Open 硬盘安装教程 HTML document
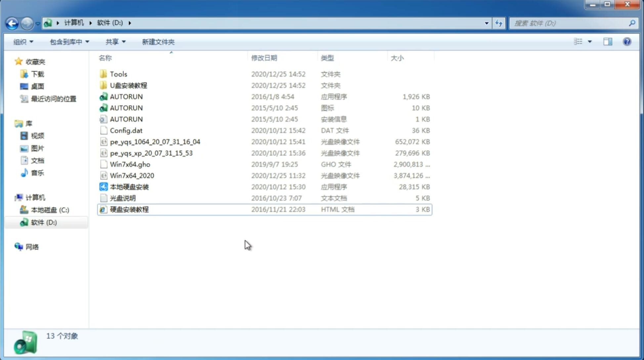This screenshot has height=360, width=644. (x=129, y=209)
